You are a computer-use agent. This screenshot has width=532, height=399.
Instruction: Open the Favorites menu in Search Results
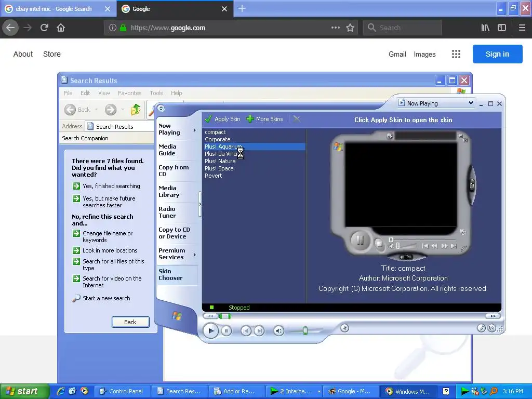129,93
